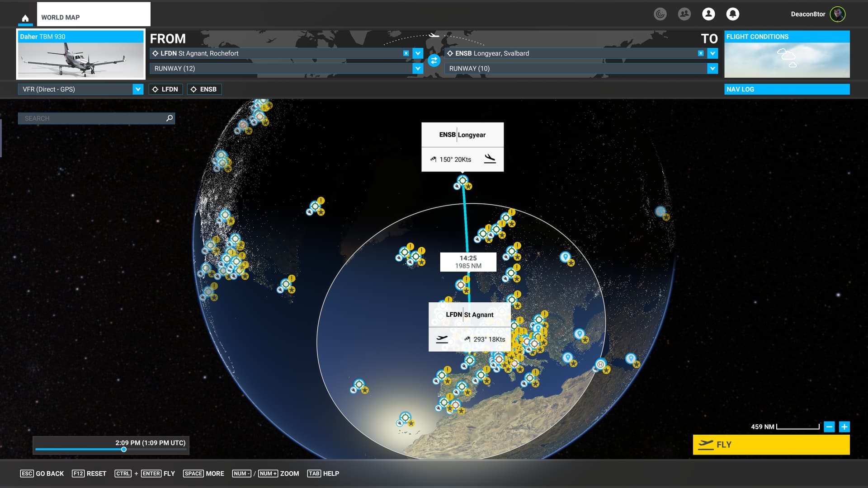Expand RUNWAY (10) arrival dropdown

pos(712,68)
